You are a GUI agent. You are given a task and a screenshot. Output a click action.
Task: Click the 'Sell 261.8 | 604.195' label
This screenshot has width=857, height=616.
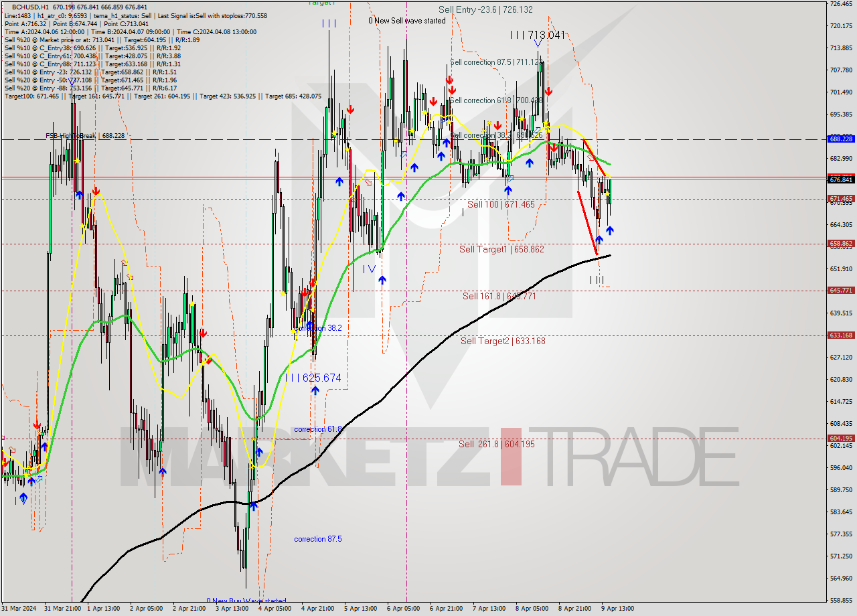click(x=496, y=444)
